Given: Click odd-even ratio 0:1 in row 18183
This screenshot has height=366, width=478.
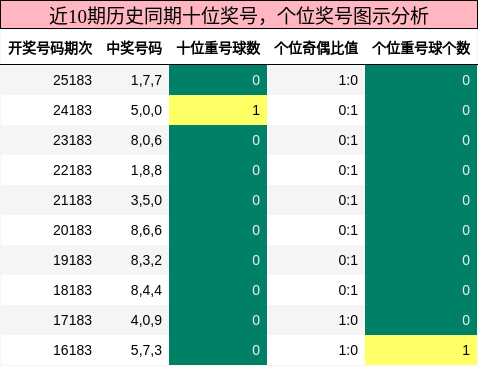Looking at the screenshot, I should pos(348,290).
